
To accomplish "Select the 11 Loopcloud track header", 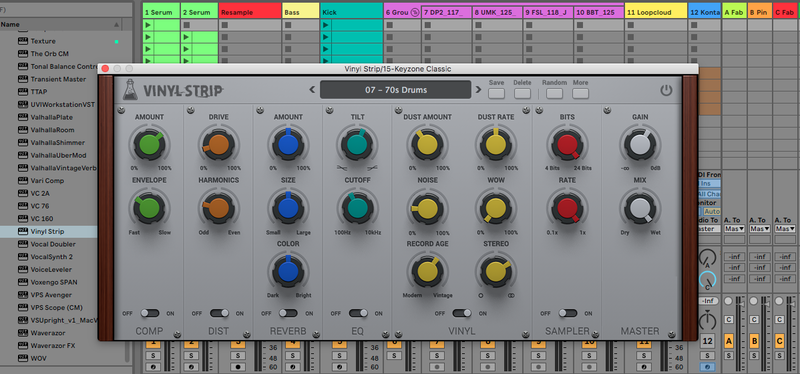I will coord(656,12).
